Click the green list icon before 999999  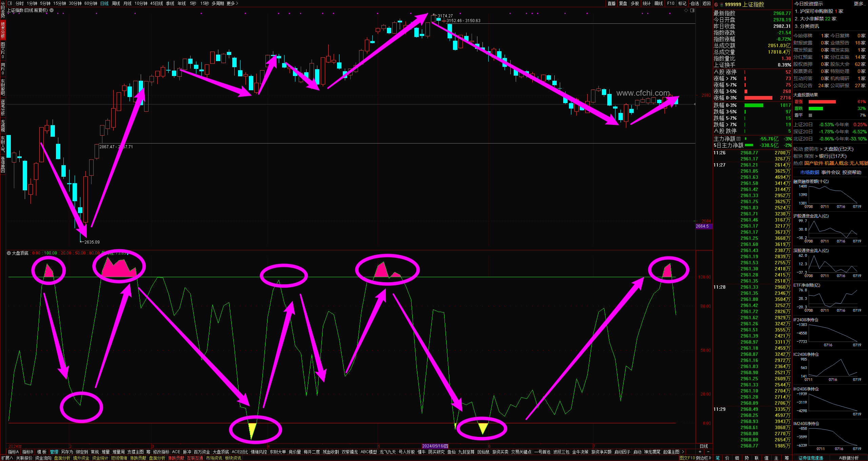click(x=722, y=4)
